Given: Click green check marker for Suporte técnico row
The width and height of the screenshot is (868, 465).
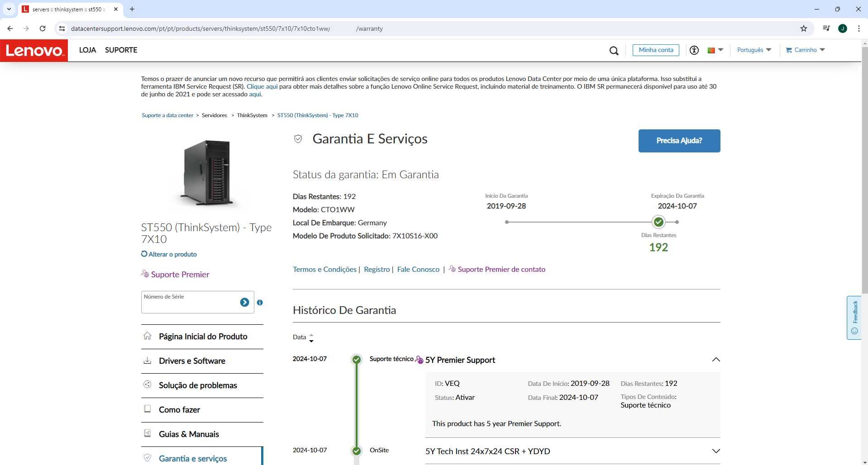Looking at the screenshot, I should (357, 360).
